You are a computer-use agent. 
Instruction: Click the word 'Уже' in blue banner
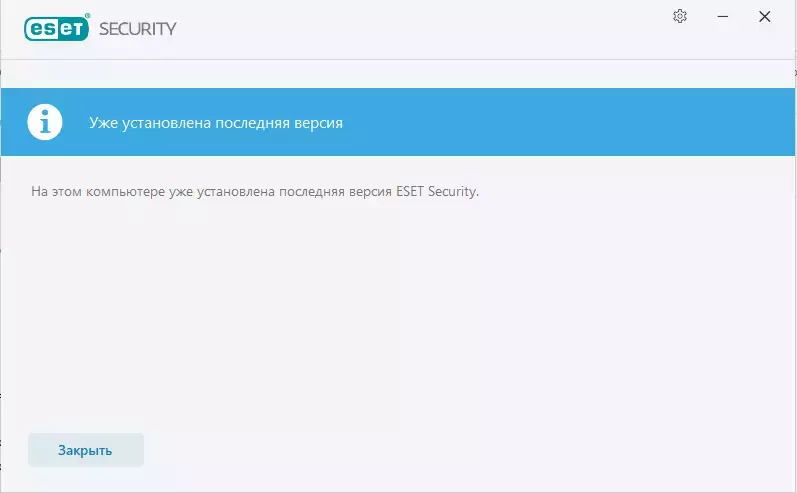(104, 122)
